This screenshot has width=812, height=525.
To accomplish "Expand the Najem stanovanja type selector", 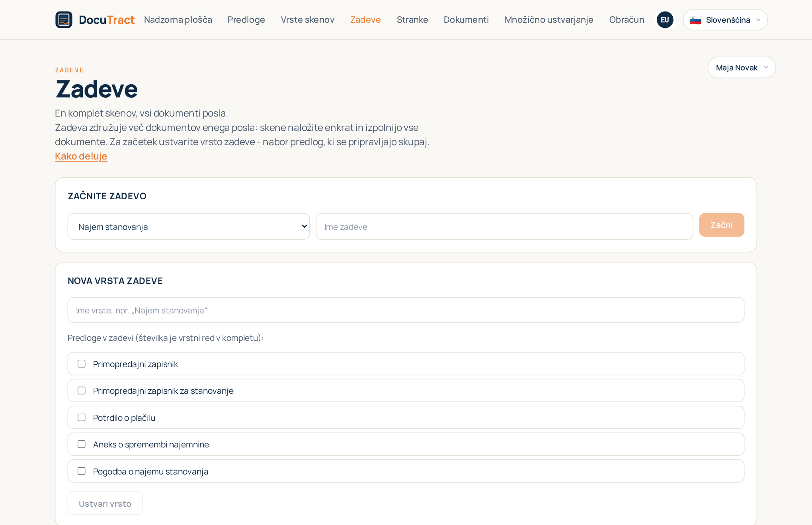I will (188, 226).
